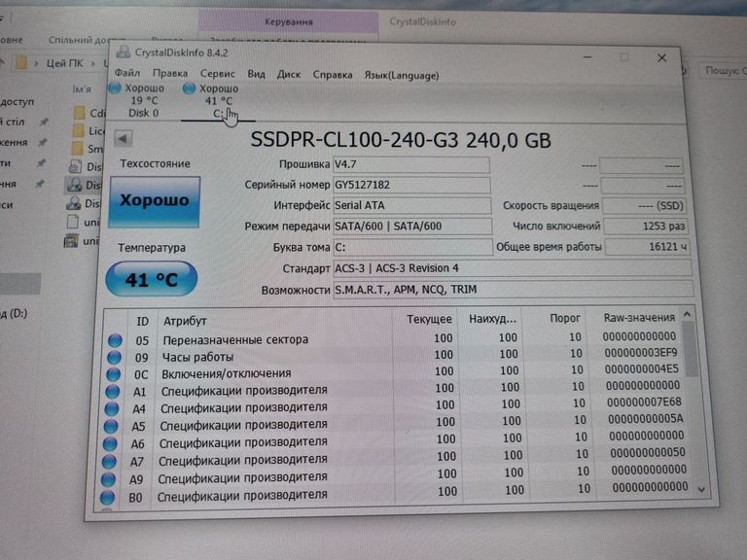Click status dot for attribute B0

pos(107,497)
